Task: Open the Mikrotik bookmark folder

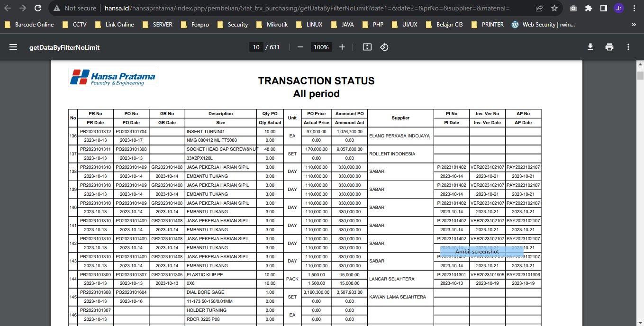Action: tap(272, 25)
